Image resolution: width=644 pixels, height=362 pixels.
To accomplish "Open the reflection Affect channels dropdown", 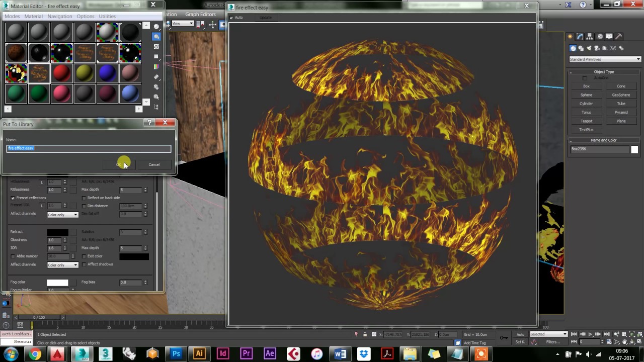I will 63,215.
